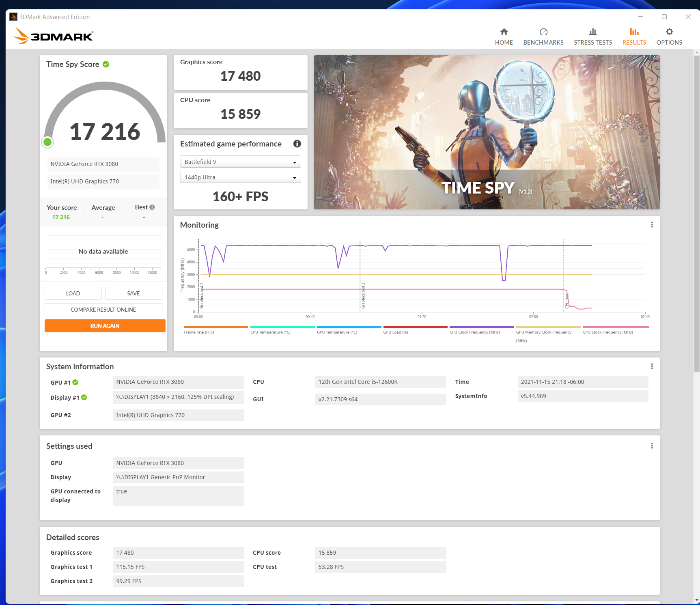
Task: Click the Time value 2021-11-15 21:18
Action: coord(583,382)
